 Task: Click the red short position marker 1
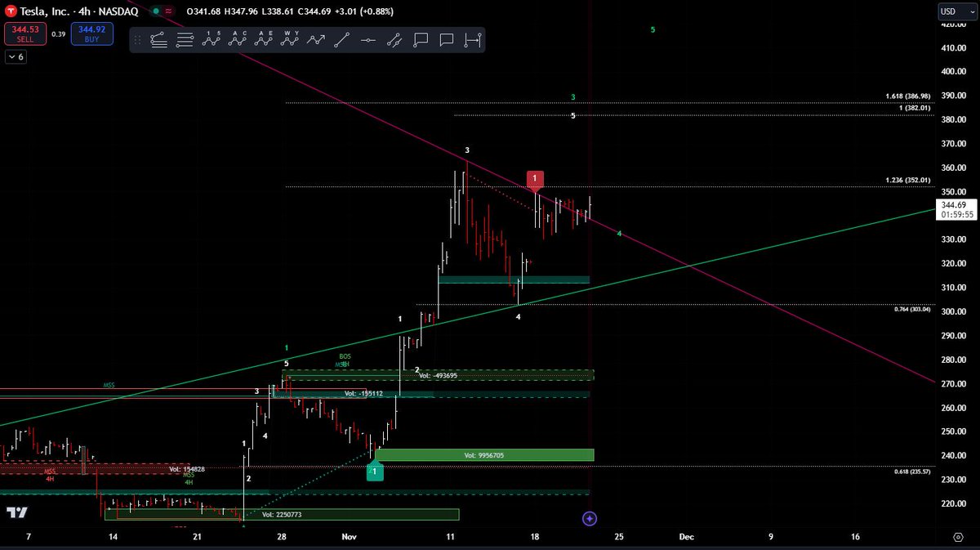(x=534, y=180)
